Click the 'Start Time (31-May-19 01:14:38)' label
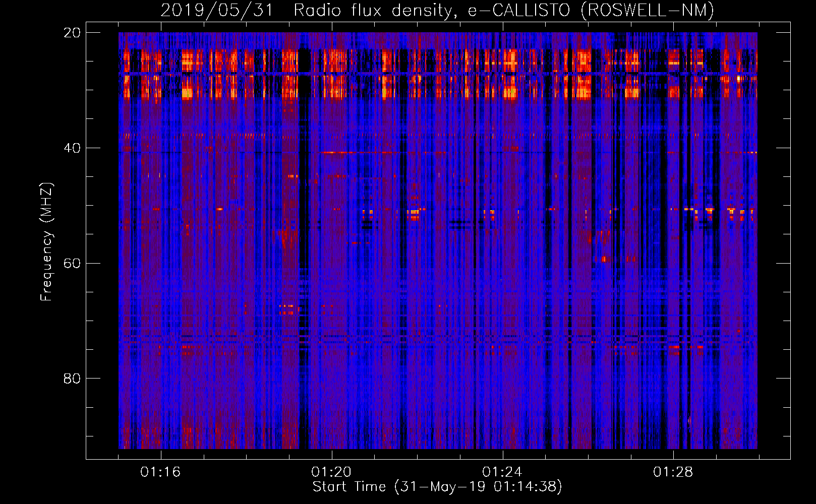This screenshot has height=504, width=816. coord(437,487)
